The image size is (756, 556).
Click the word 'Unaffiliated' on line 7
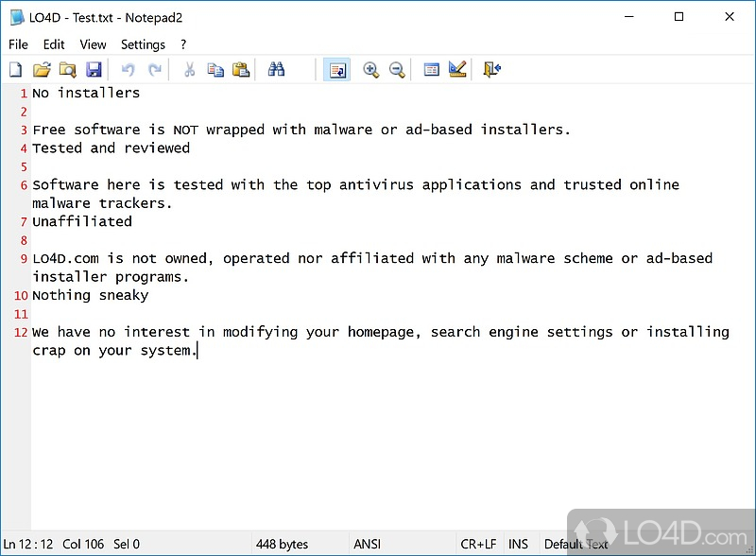click(82, 221)
